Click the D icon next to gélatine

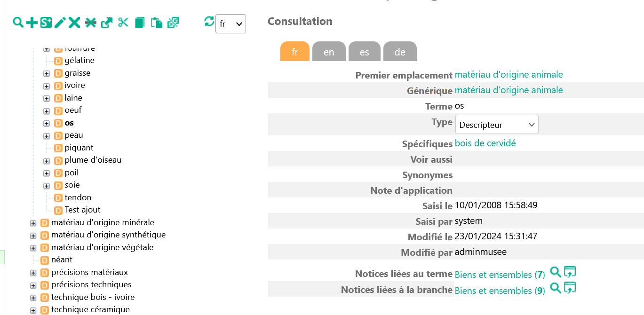click(58, 61)
